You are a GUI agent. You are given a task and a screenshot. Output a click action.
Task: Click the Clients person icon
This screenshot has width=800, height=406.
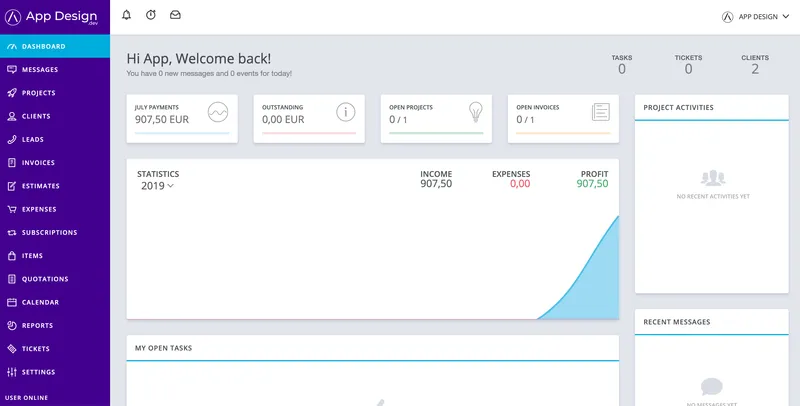click(x=12, y=116)
